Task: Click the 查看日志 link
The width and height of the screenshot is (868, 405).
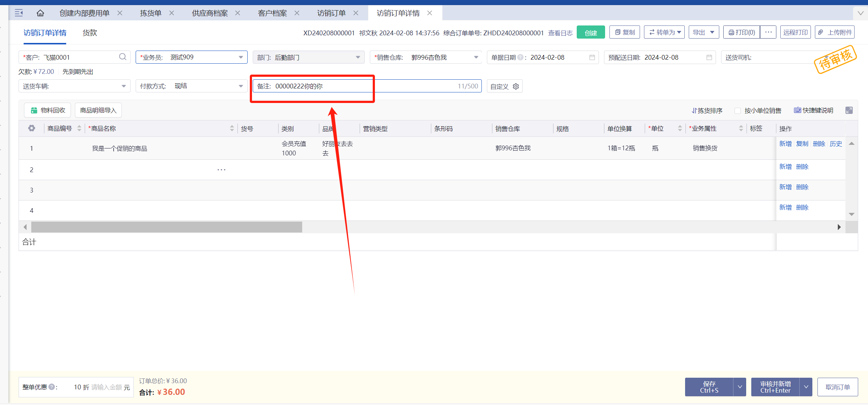Action: point(560,33)
